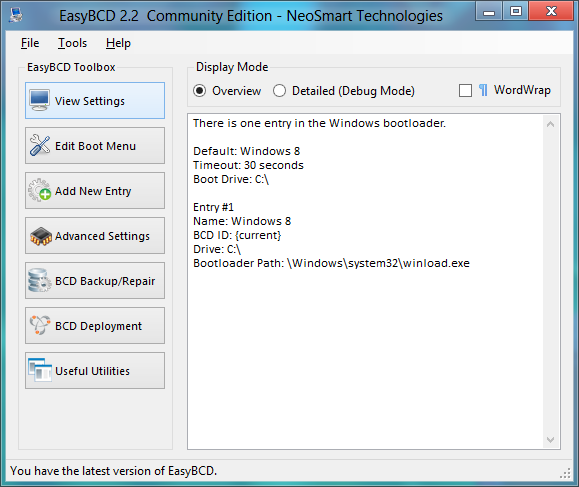Click the window resize grip corner
The width and height of the screenshot is (579, 487).
point(565,474)
